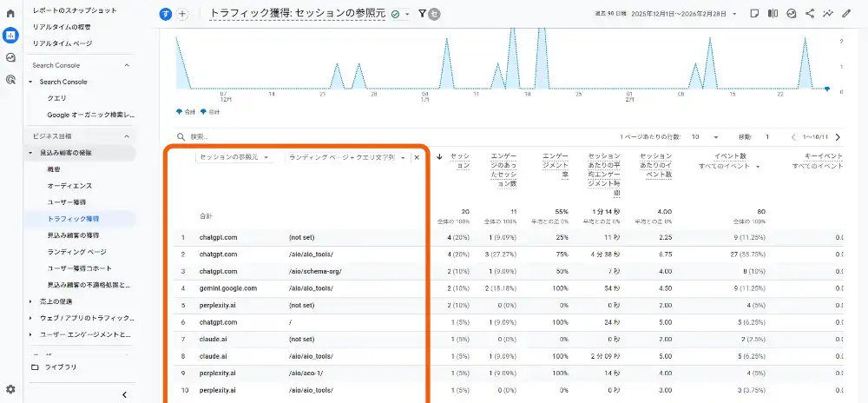Viewport: 868px width, 403px height.
Task: Collapse the ビジネス目標 section
Action: point(127,136)
